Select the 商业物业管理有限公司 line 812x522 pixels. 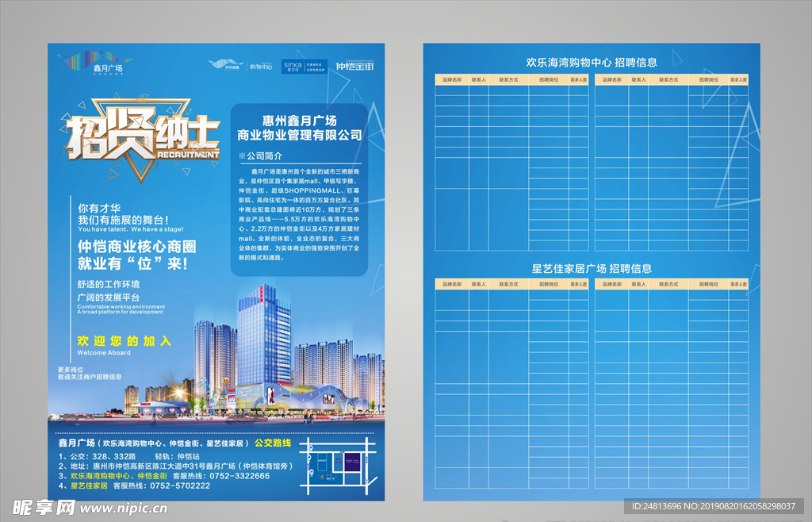(299, 135)
